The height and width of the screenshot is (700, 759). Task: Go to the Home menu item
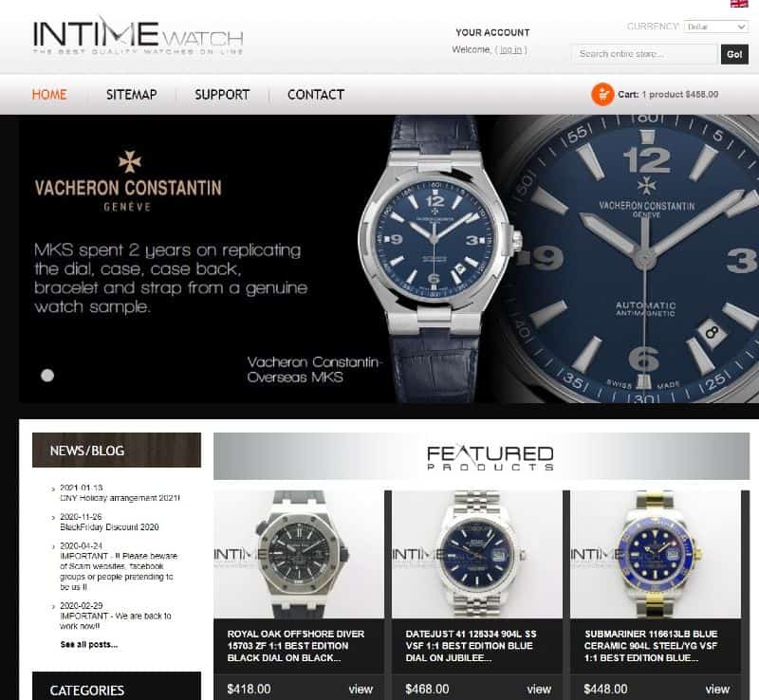[49, 95]
